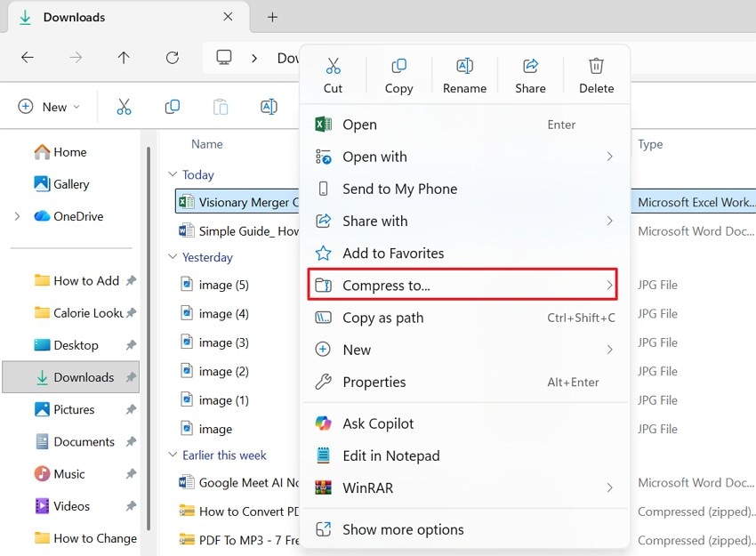Click the refresh icon in the toolbar
This screenshot has height=556, width=756.
coord(172,57)
